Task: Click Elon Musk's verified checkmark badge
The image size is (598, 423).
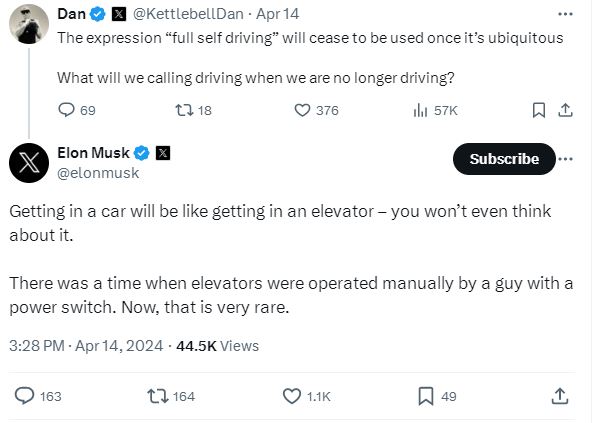Action: tap(141, 153)
